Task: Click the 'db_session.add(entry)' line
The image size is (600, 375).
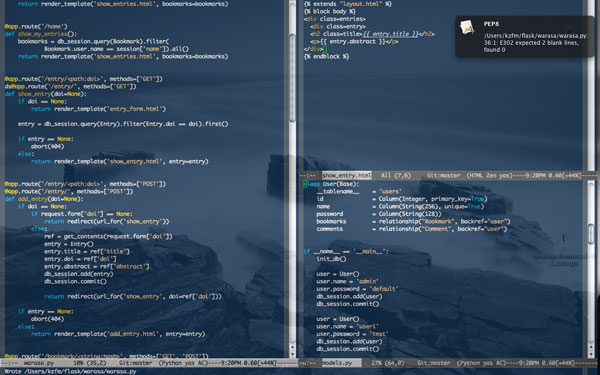Action: pos(78,274)
